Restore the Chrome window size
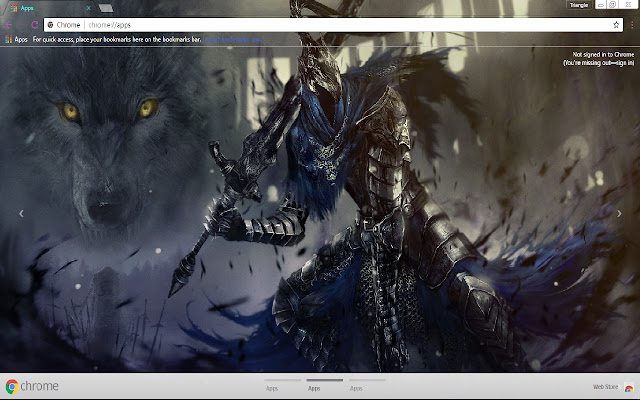Image resolution: width=640 pixels, height=400 pixels. click(x=613, y=5)
